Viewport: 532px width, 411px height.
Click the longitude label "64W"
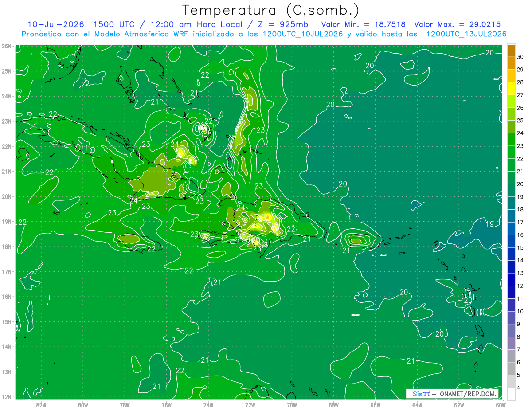click(x=417, y=405)
